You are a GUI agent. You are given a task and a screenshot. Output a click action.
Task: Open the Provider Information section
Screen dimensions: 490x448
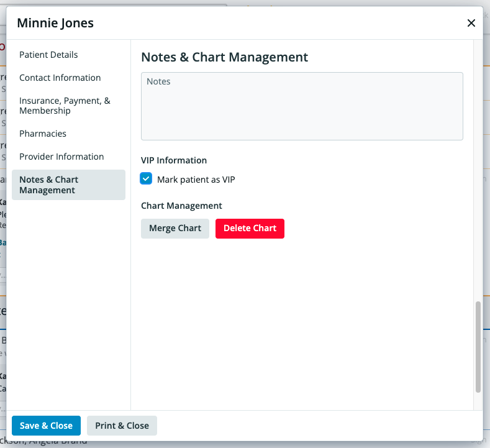tap(61, 157)
